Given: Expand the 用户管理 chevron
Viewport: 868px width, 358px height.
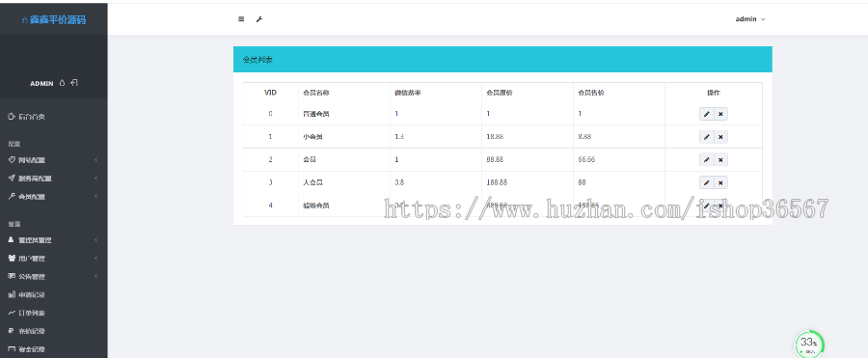Looking at the screenshot, I should tap(95, 259).
